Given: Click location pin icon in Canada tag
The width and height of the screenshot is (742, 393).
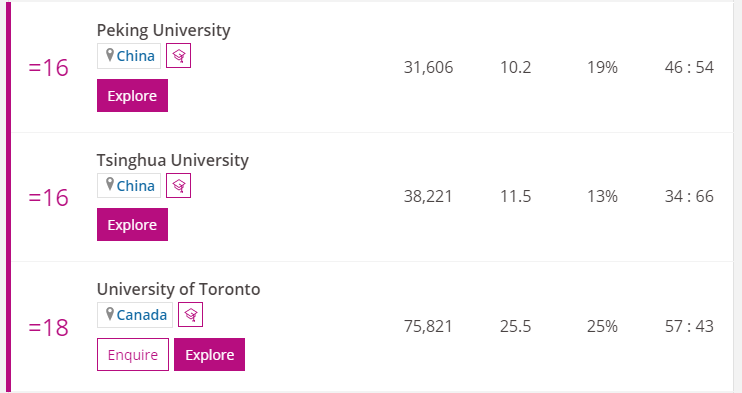Looking at the screenshot, I should coord(110,314).
